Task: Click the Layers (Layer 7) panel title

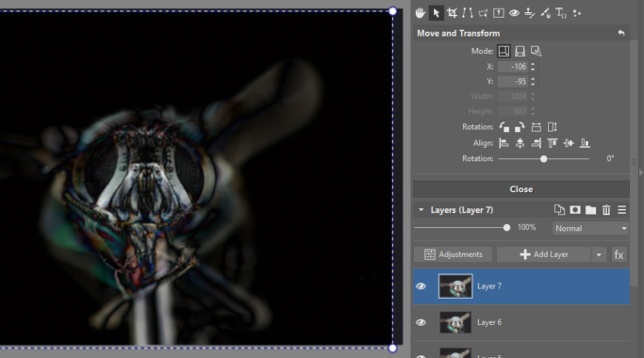Action: (462, 210)
